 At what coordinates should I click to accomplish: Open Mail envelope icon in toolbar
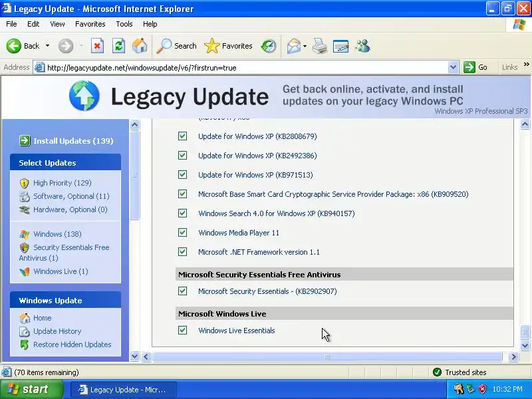pyautogui.click(x=294, y=46)
